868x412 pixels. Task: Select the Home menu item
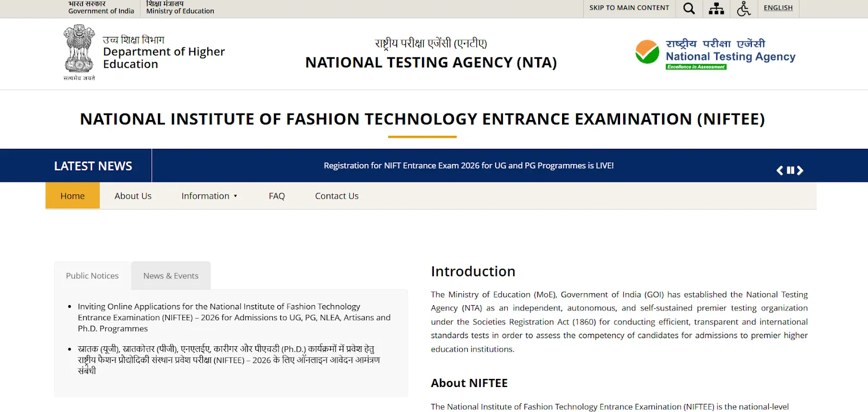click(73, 195)
